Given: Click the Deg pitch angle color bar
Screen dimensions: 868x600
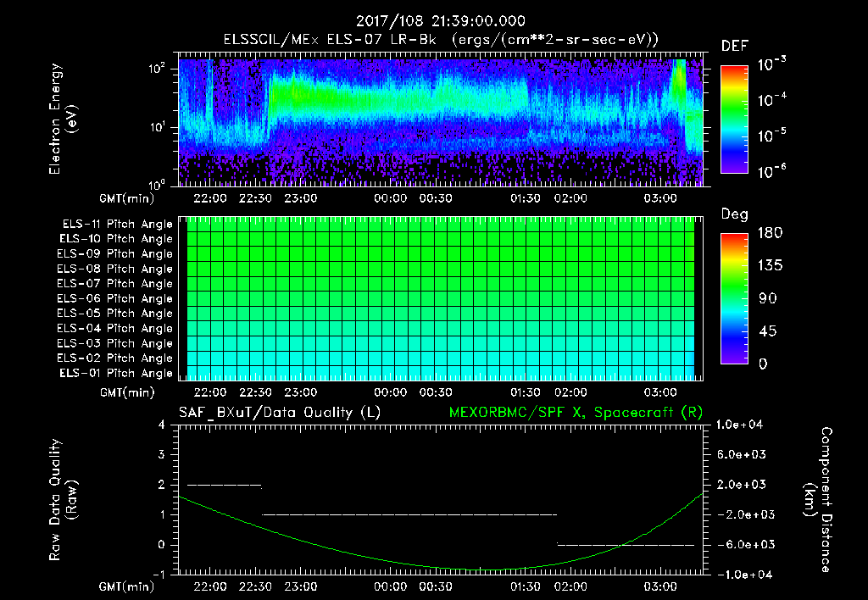Looking at the screenshot, I should (735, 298).
